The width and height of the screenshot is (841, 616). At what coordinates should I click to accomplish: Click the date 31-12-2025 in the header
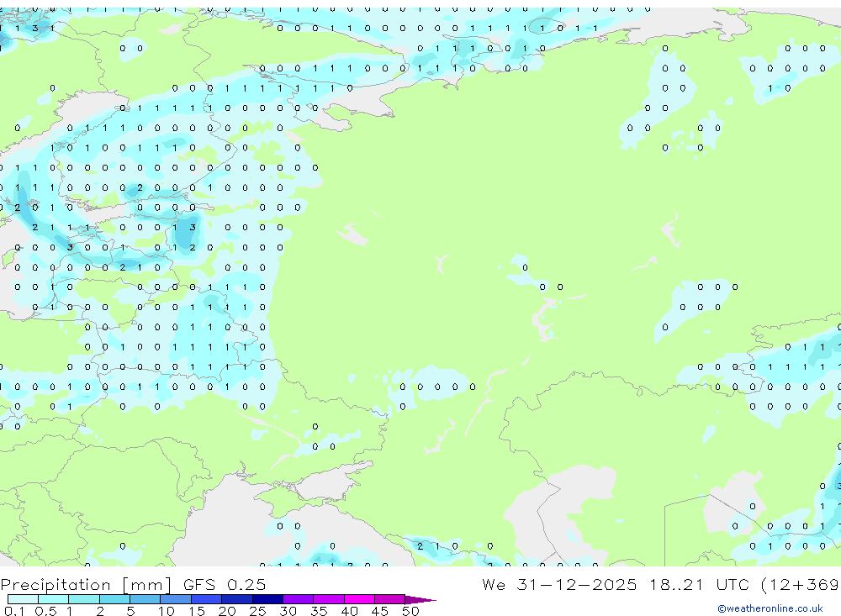tap(577, 584)
